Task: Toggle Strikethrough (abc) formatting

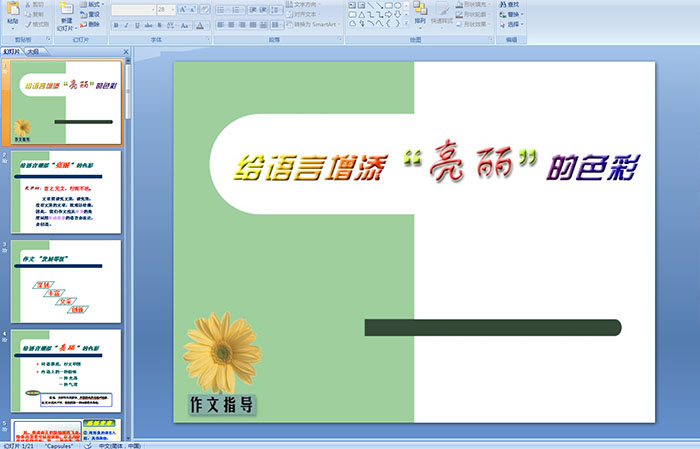Action: (x=148, y=25)
